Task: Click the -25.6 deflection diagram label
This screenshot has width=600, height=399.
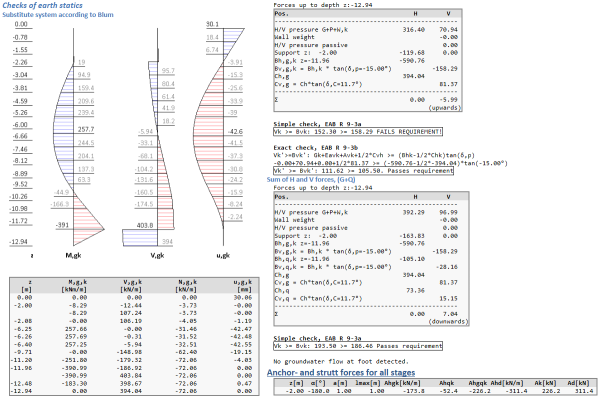Action: 235,88
